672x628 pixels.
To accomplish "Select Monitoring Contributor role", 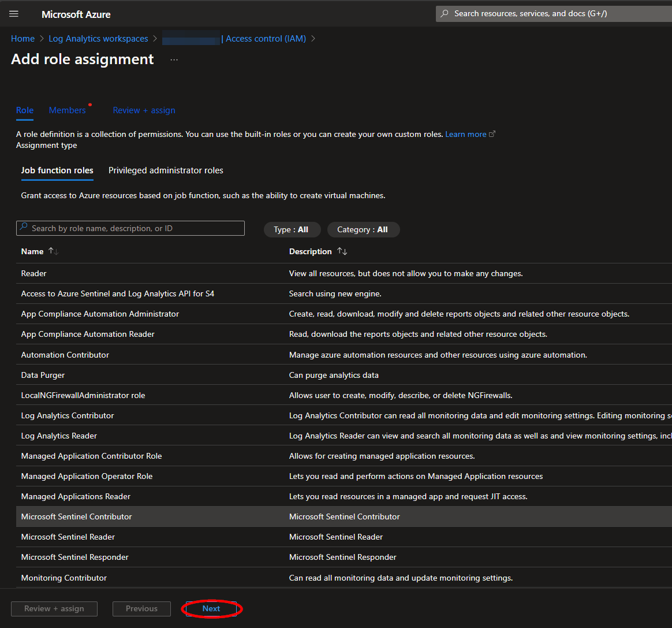I will coord(344,577).
